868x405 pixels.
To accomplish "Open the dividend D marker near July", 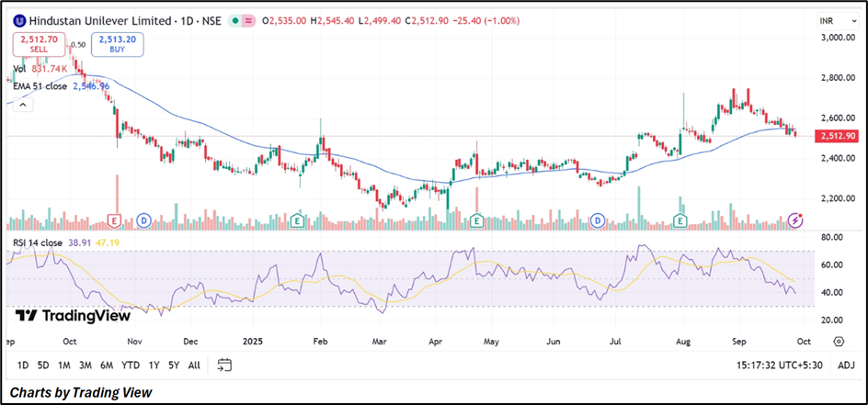I will (x=598, y=221).
